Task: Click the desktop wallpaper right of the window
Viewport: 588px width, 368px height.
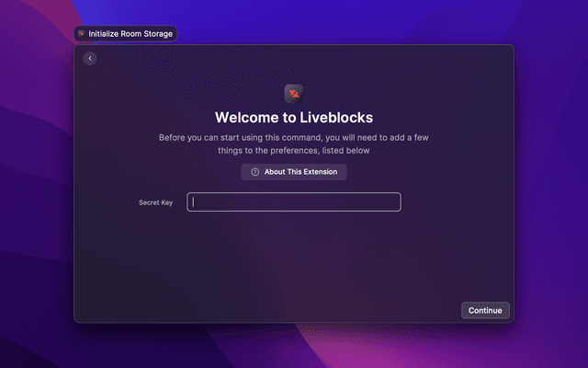Action: point(551,184)
